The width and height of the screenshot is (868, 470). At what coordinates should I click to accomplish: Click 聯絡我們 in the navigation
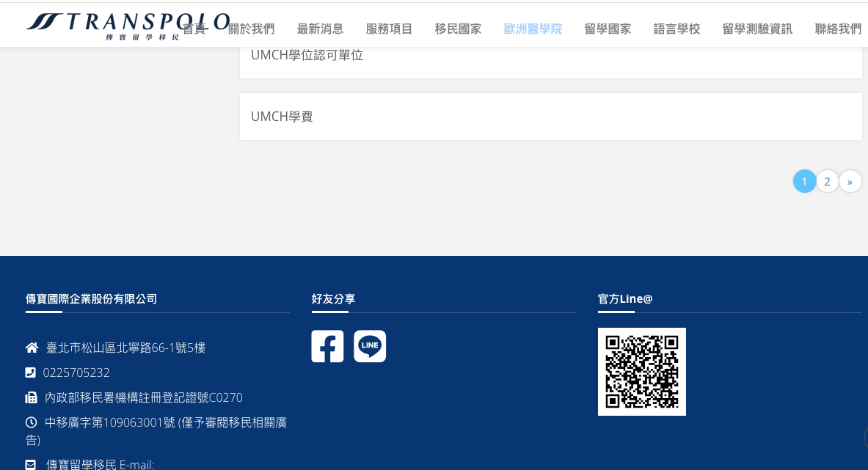838,29
